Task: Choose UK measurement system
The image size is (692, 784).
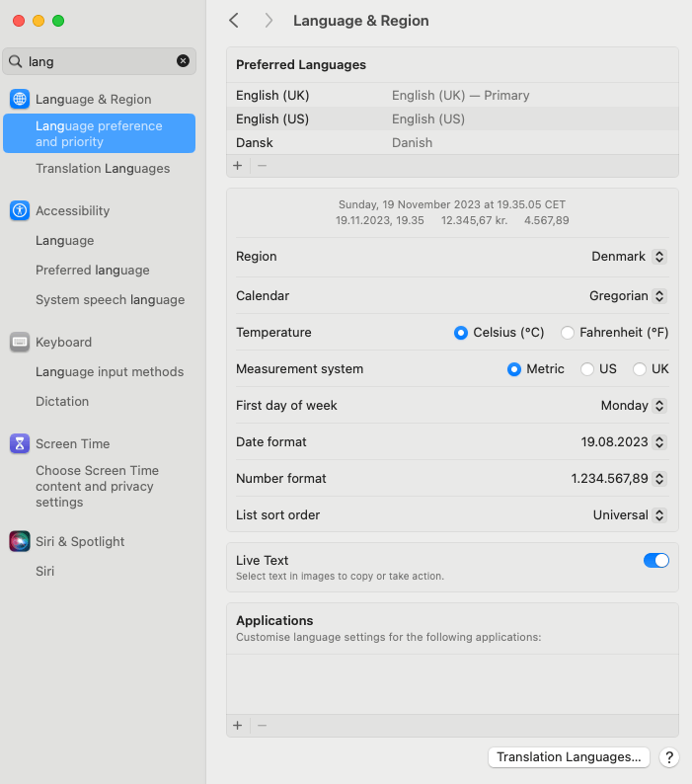Action: tap(639, 369)
